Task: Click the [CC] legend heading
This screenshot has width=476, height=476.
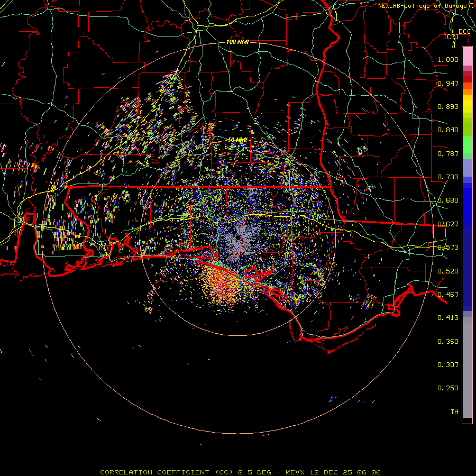Action: click(x=452, y=36)
